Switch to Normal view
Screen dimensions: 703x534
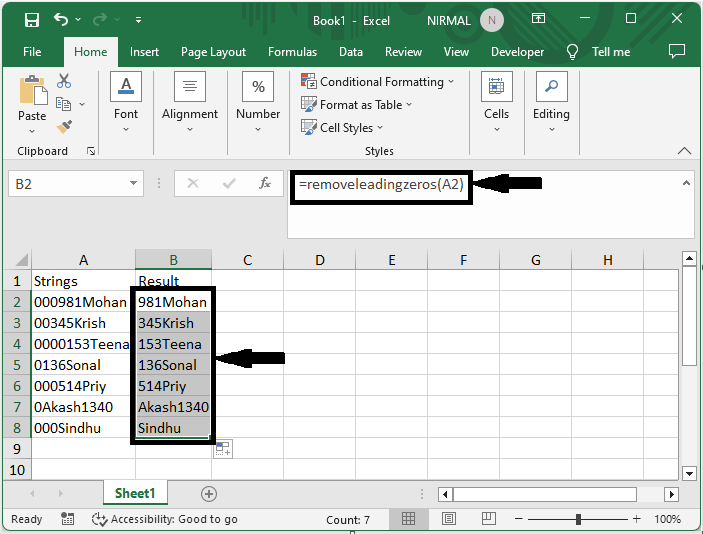(x=408, y=519)
